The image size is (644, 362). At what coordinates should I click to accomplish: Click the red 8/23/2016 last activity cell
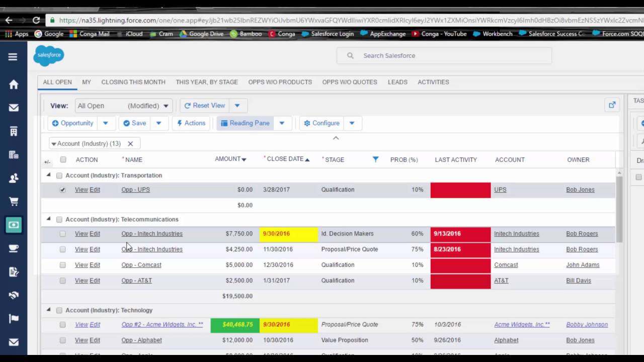pyautogui.click(x=460, y=249)
